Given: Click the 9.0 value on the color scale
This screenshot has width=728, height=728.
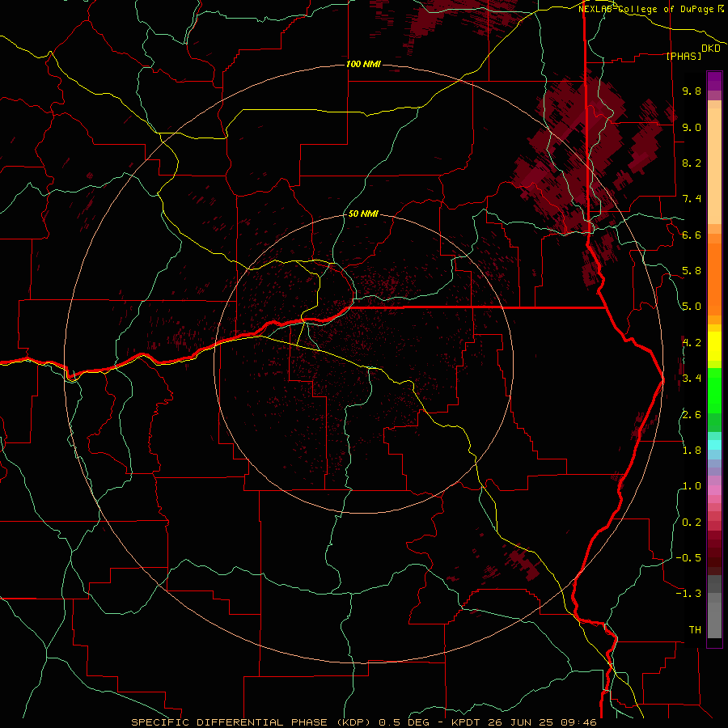Looking at the screenshot, I should pyautogui.click(x=692, y=127).
